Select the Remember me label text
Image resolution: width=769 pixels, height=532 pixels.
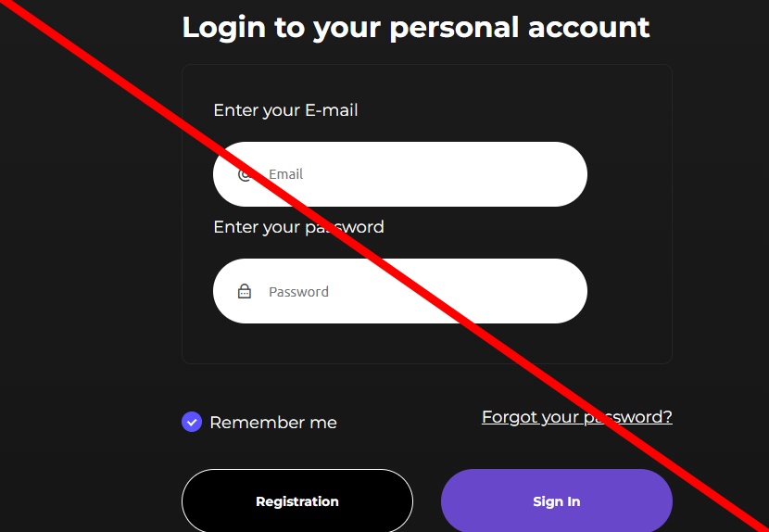pyautogui.click(x=273, y=423)
